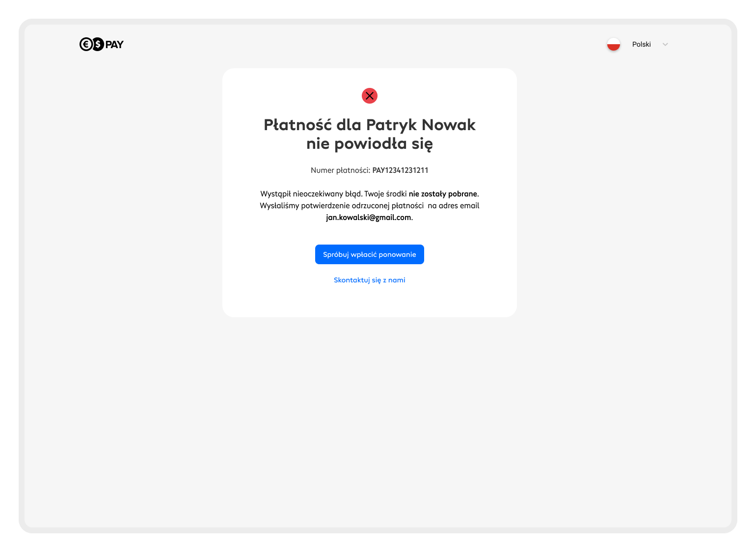Click the red error X icon
Screen dimensions: 756x552
coord(370,96)
